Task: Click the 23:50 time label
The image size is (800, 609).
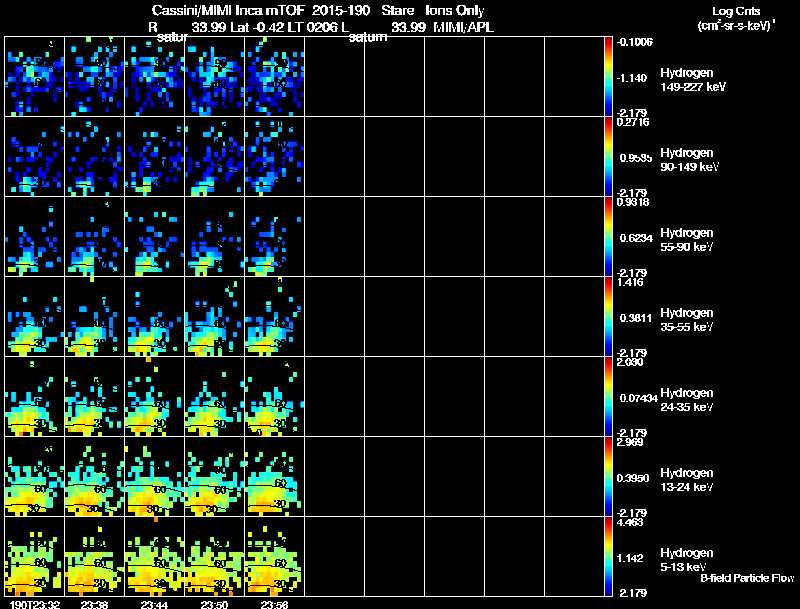Action: 214,604
